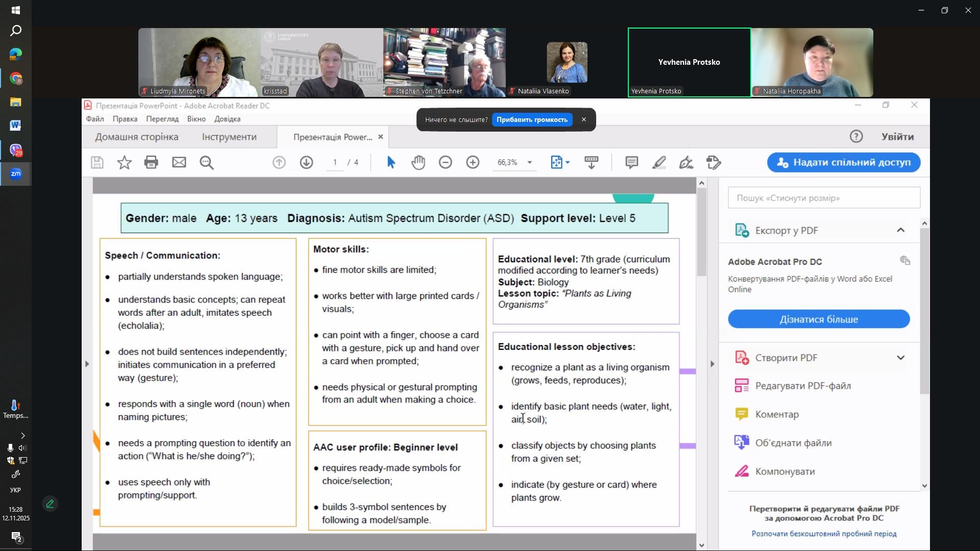Image resolution: width=980 pixels, height=551 pixels.
Task: Click the search tools input field
Action: (x=824, y=198)
